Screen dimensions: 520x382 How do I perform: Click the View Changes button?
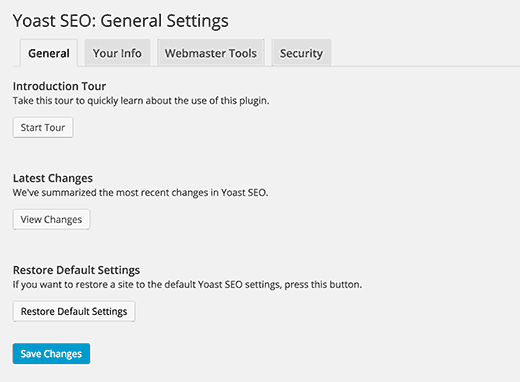[x=51, y=219]
